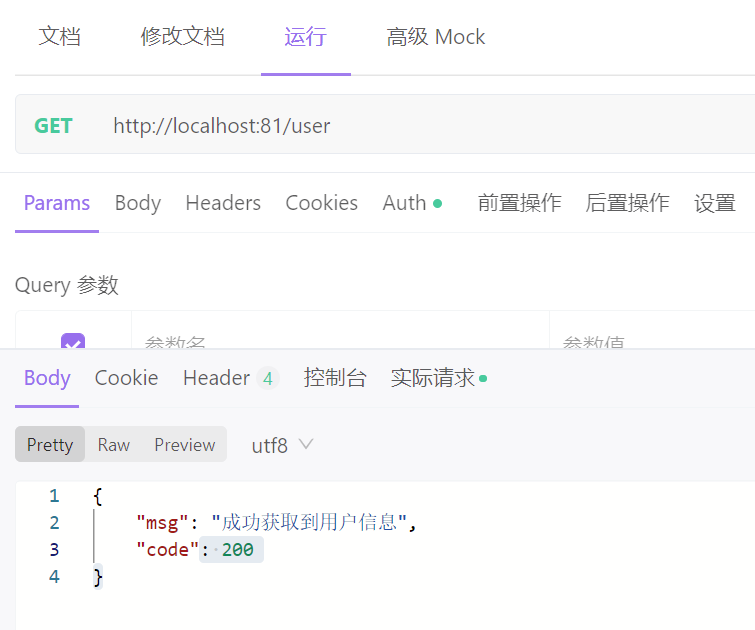Screen dimensions: 755x630
Task: Click the 200 code value
Action: [237, 550]
